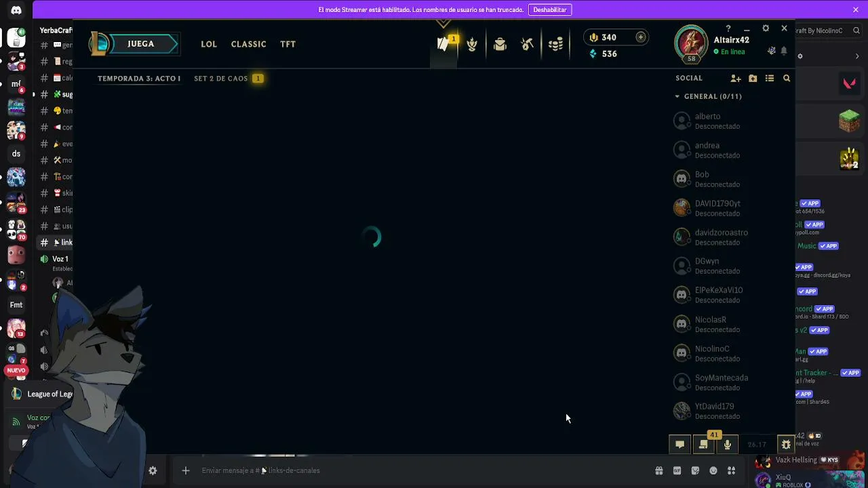Open the 'ds' Discord server

point(16,154)
